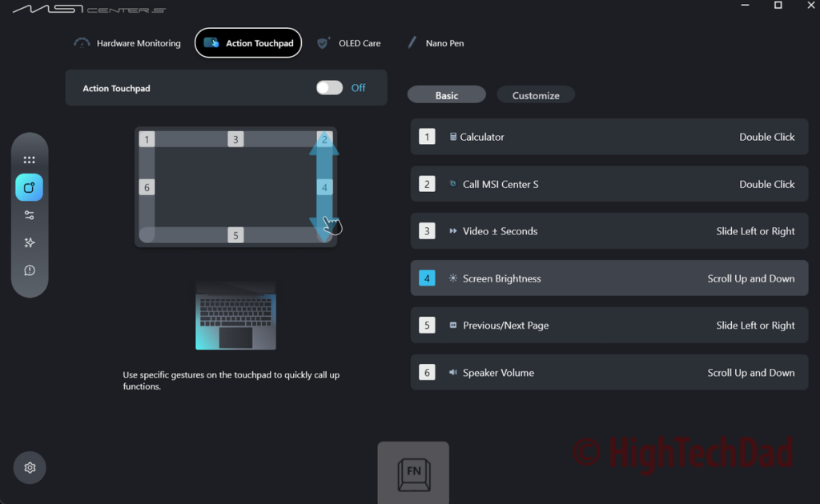Click zone 6 marker on the touchpad diagram

click(146, 188)
